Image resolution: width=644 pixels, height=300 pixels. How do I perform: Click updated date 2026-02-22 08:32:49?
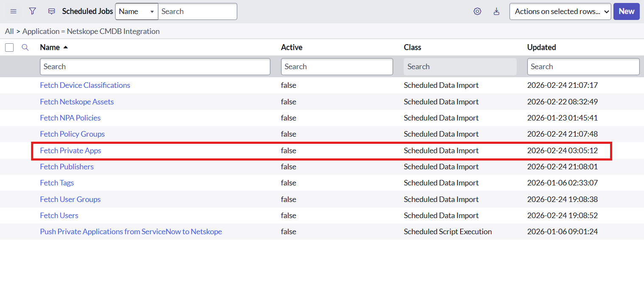click(562, 102)
